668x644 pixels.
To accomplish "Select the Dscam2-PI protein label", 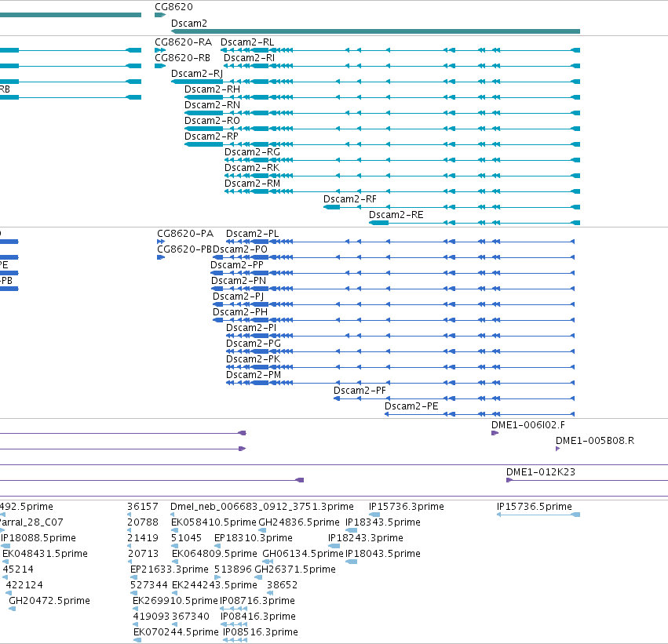I will pos(251,328).
